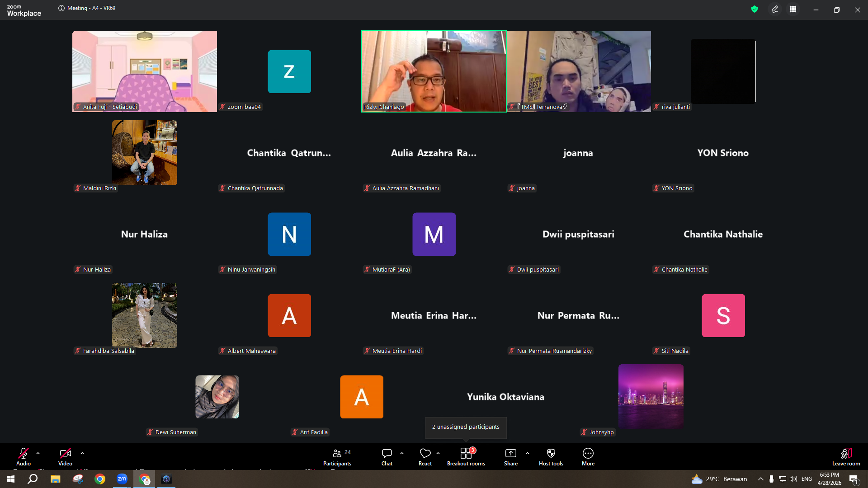Image resolution: width=868 pixels, height=488 pixels.
Task: Click '2 unassigned participants' tooltip
Action: 466,427
